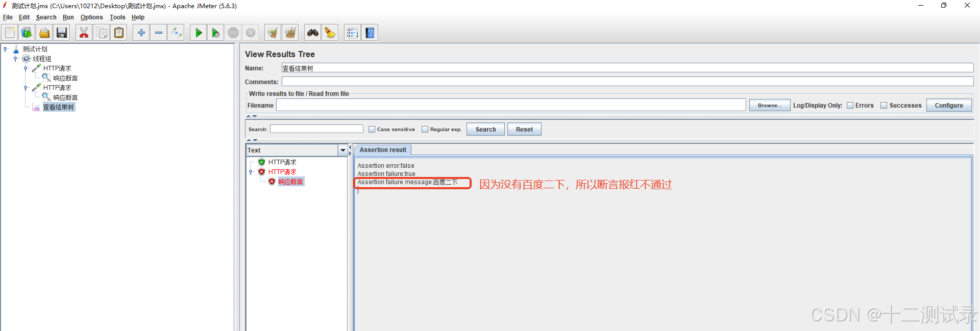
Task: Select 查看结果树 in the test plan tree
Action: click(58, 107)
